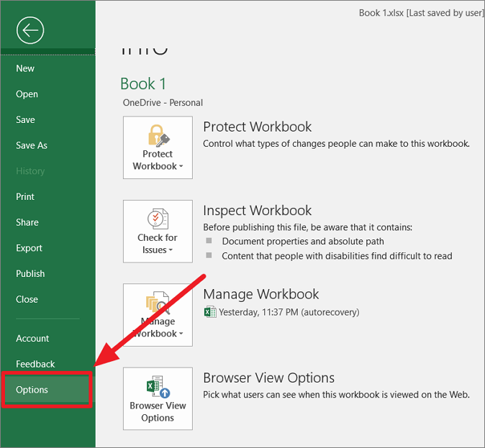
Task: Click the Browser View Options Excel icon
Action: [158, 386]
